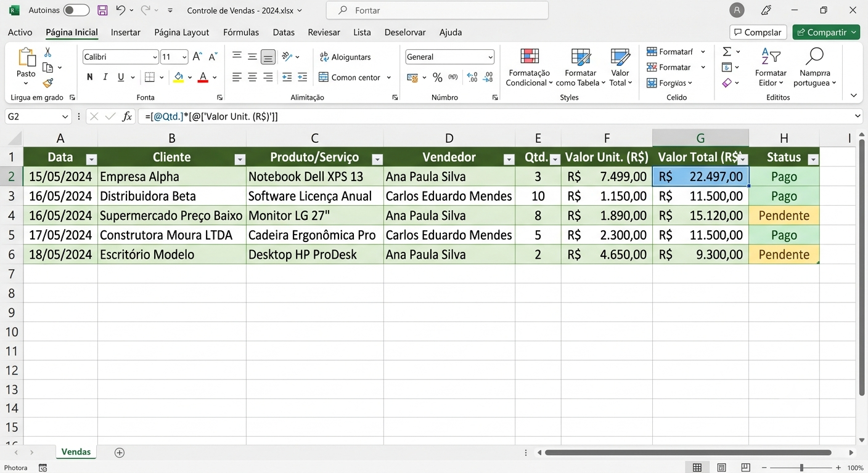
Task: Adjust the zoom slider in the status bar
Action: point(801,468)
